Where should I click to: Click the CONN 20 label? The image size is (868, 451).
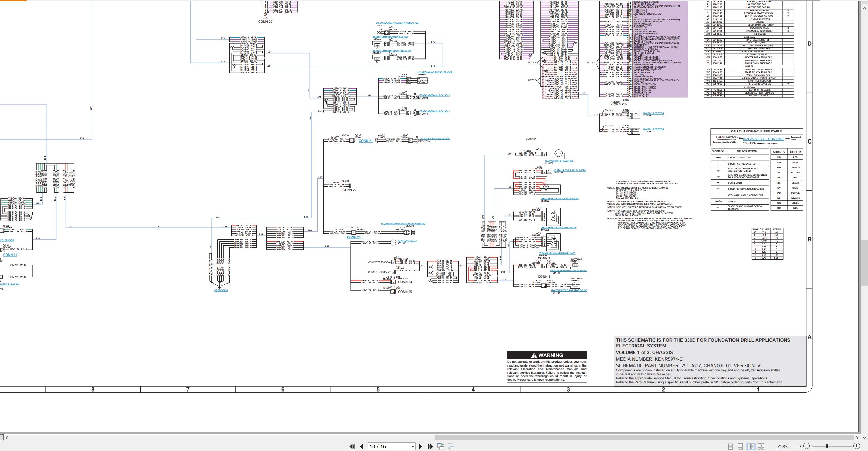(x=265, y=22)
